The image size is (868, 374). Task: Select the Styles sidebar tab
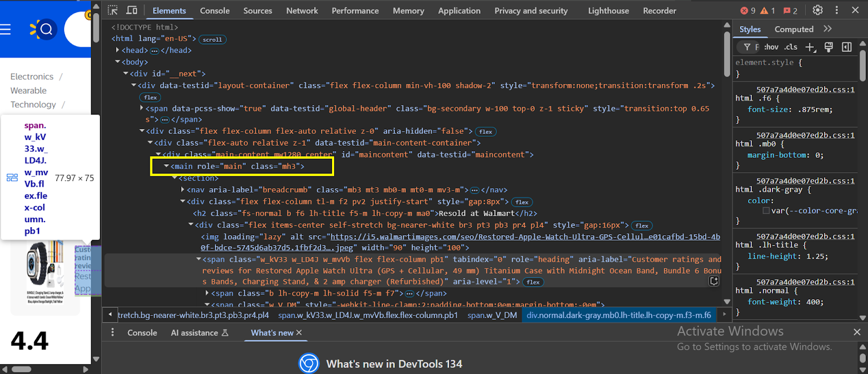point(750,29)
